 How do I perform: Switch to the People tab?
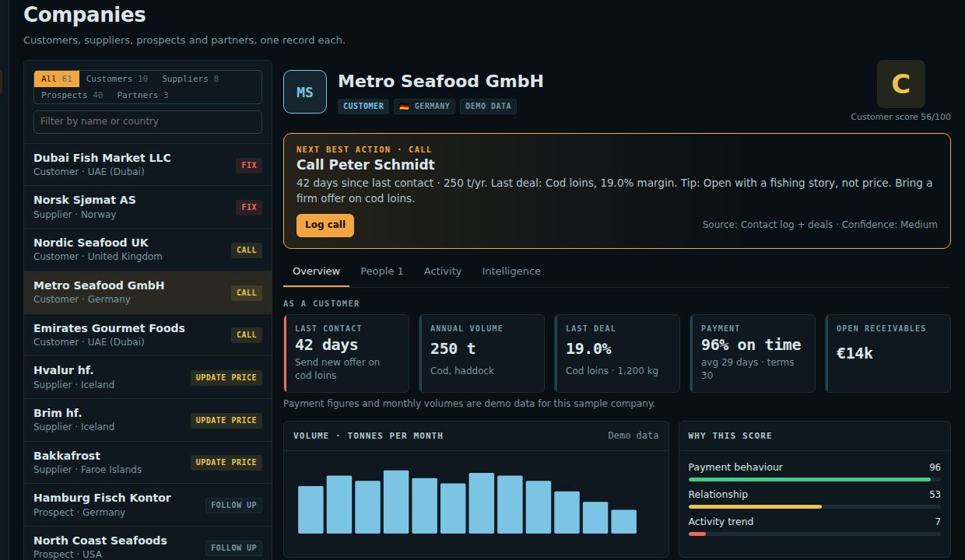pos(382,271)
